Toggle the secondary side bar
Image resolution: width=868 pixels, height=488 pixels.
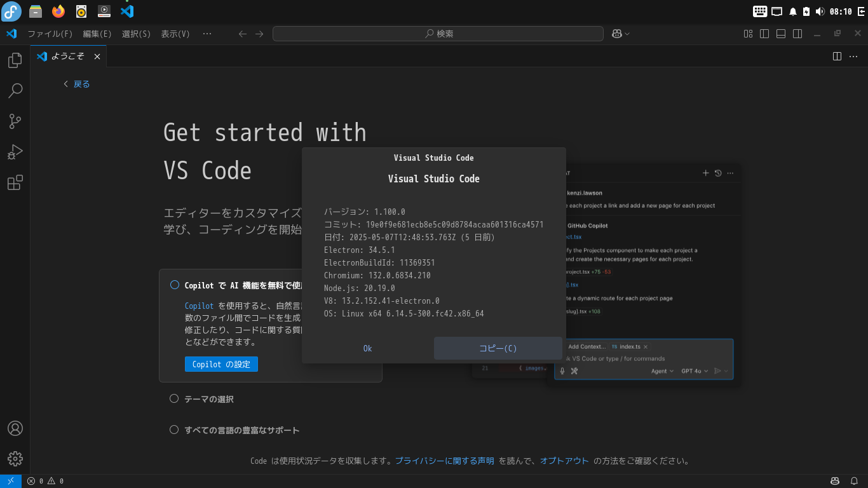coord(797,34)
